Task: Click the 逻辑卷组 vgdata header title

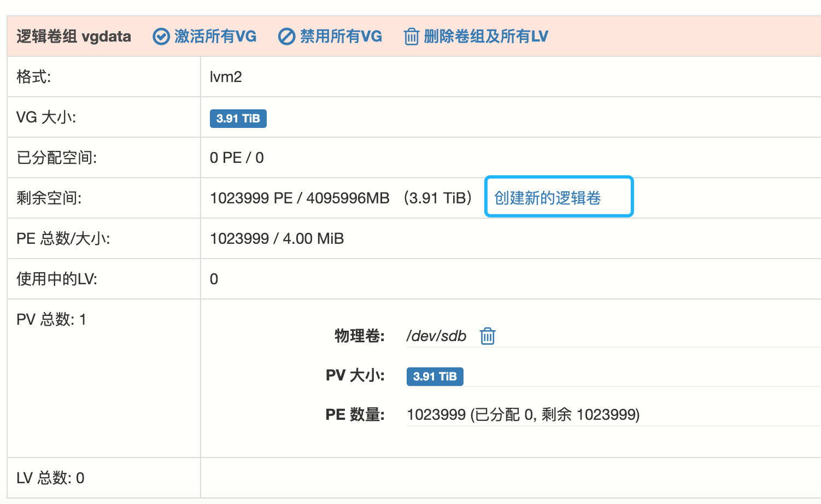Action: pos(74,37)
